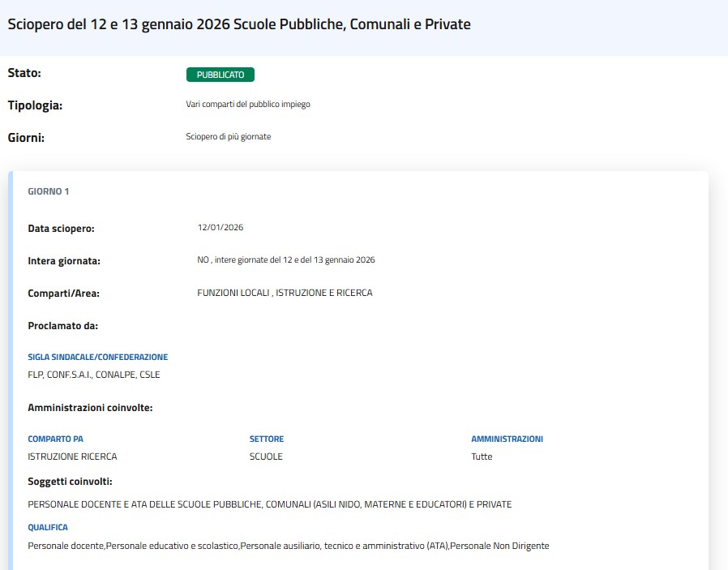Click the Amministrazioni coinvolte section label
The image size is (728, 570).
(x=90, y=407)
